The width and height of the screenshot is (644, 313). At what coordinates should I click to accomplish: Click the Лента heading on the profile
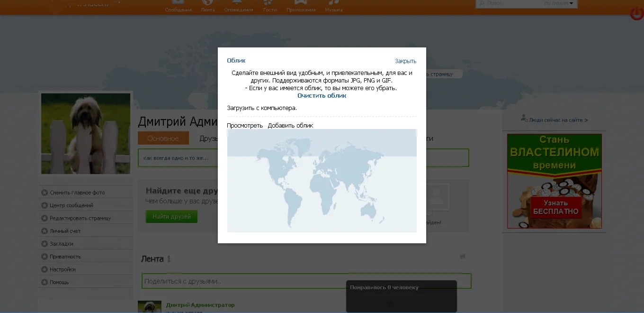152,259
